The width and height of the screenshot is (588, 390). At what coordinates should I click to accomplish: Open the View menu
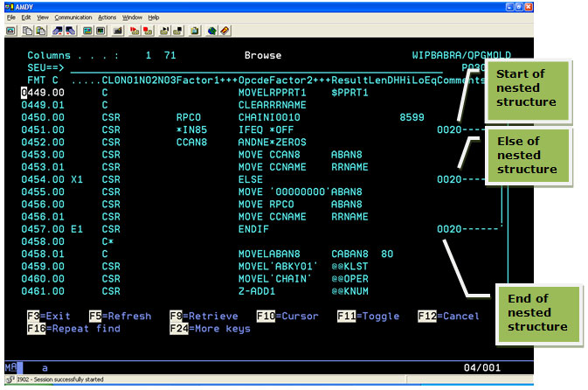click(43, 17)
